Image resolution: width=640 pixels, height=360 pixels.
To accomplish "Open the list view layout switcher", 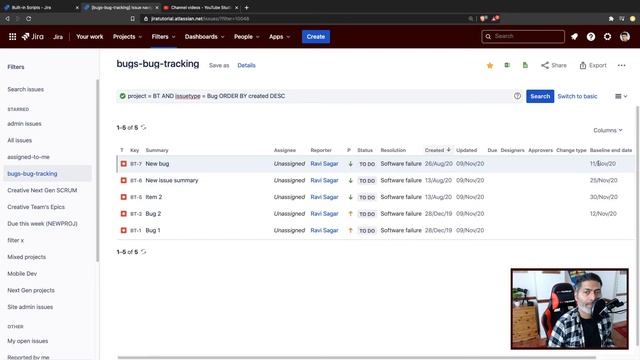I will pyautogui.click(x=621, y=96).
